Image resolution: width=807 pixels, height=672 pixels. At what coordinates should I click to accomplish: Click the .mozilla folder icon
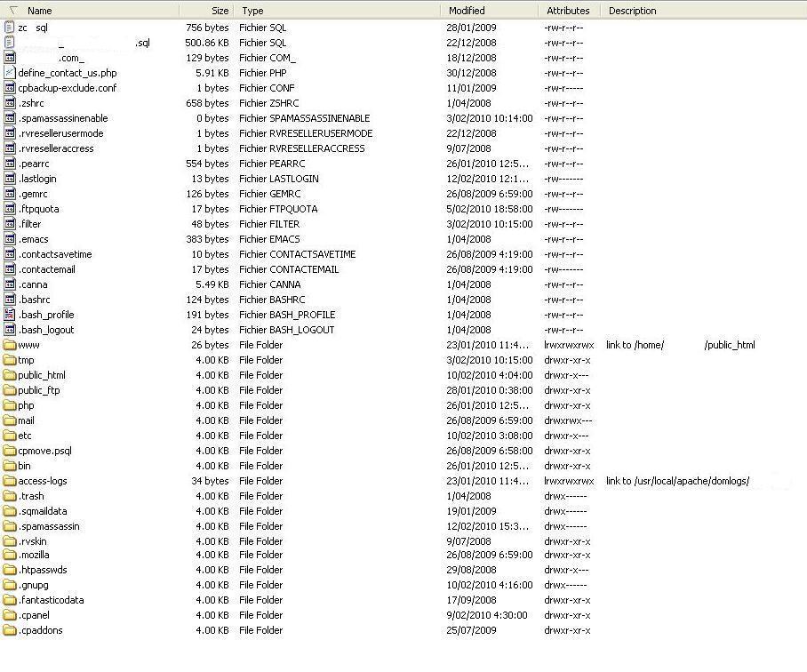9,555
